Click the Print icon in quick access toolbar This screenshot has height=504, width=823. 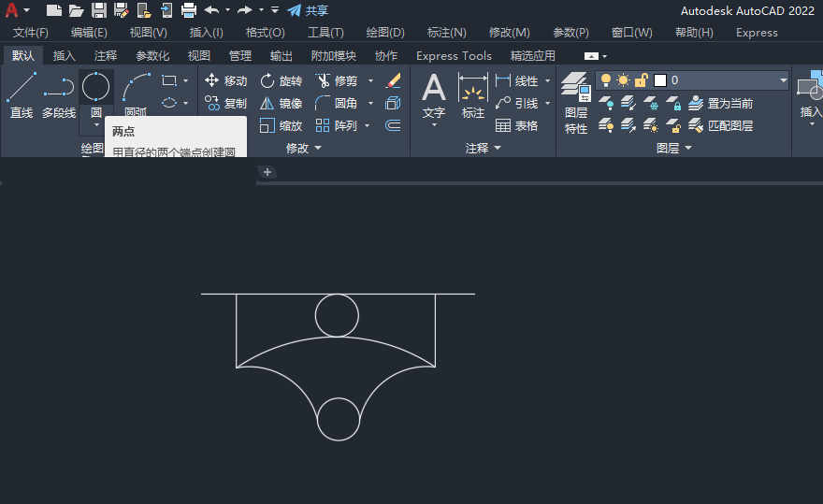pos(188,10)
